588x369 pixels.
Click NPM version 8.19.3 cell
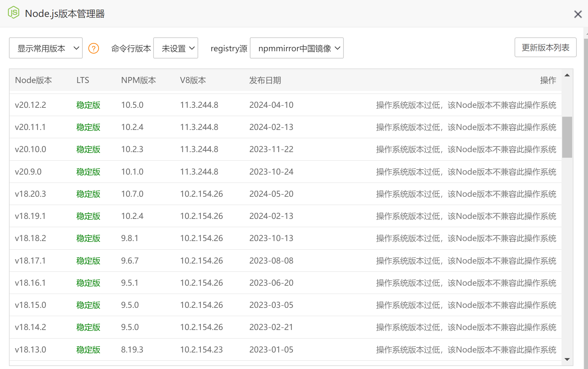(132, 350)
